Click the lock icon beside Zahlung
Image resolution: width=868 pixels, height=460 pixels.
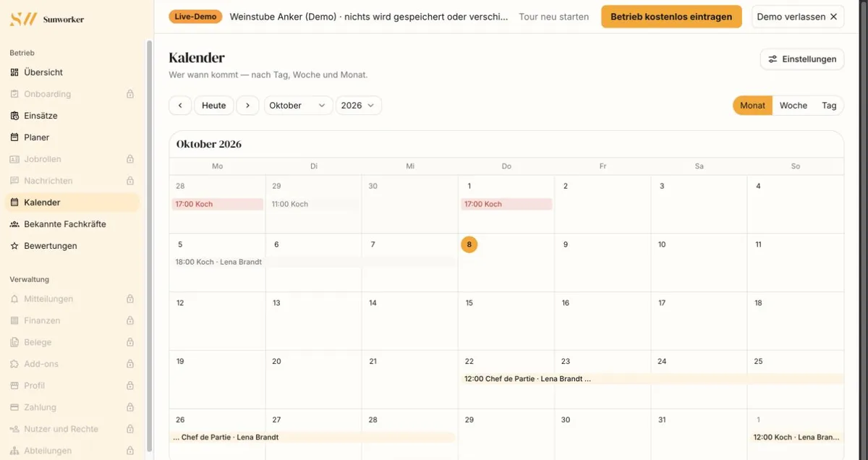tap(130, 407)
